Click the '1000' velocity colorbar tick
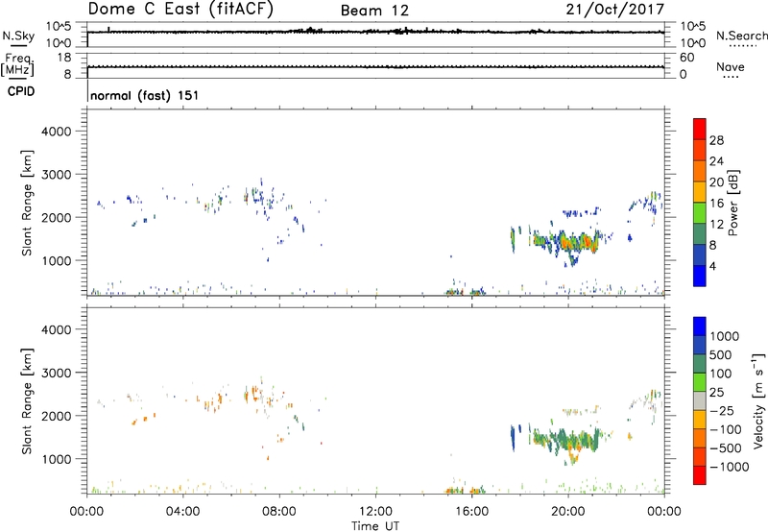Viewport: 768px width, 532px height. click(725, 336)
